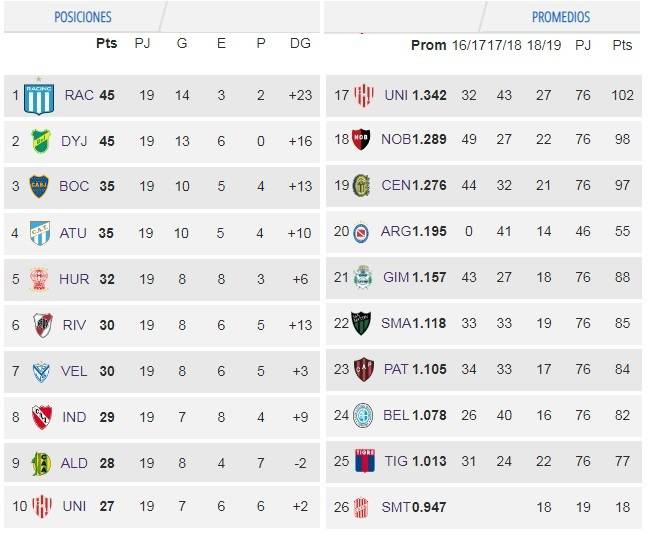The width and height of the screenshot is (649, 534).
Task: Click the Racing Club crest icon
Action: [x=39, y=97]
